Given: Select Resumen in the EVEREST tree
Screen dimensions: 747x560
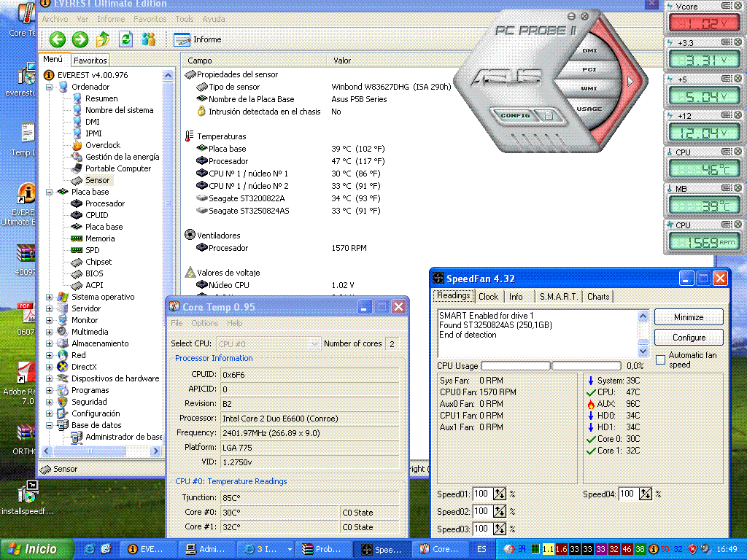Looking at the screenshot, I should point(101,98).
